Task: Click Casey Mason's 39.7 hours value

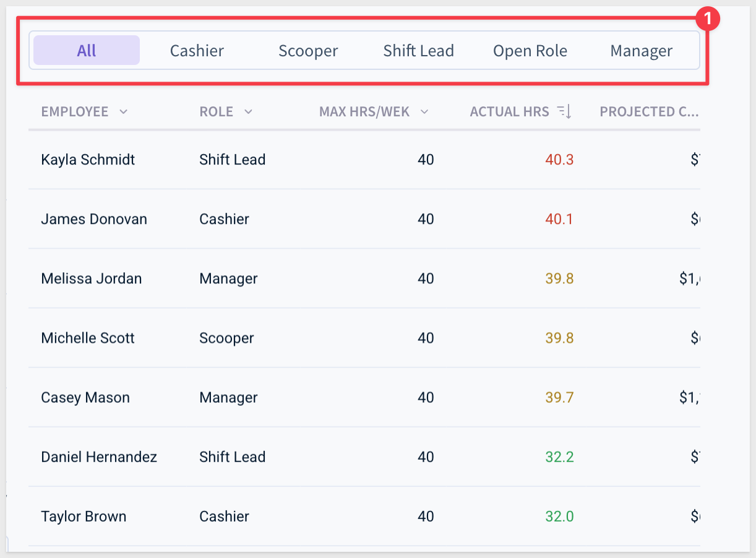Action: [559, 397]
